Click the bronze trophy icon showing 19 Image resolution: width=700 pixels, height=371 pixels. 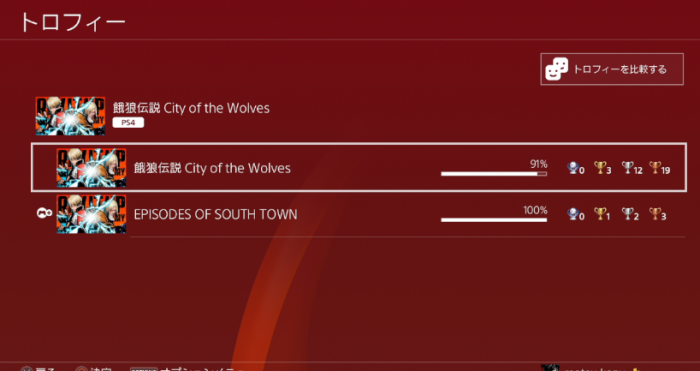coord(655,168)
